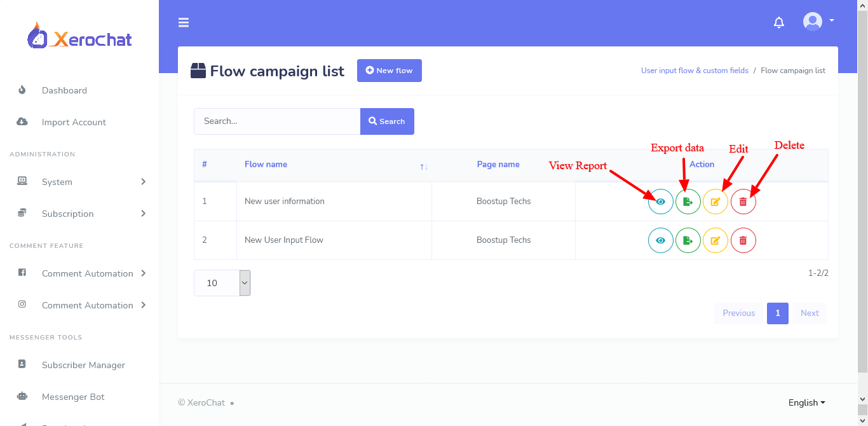
Task: Delete the New User Input Flow
Action: coord(743,240)
